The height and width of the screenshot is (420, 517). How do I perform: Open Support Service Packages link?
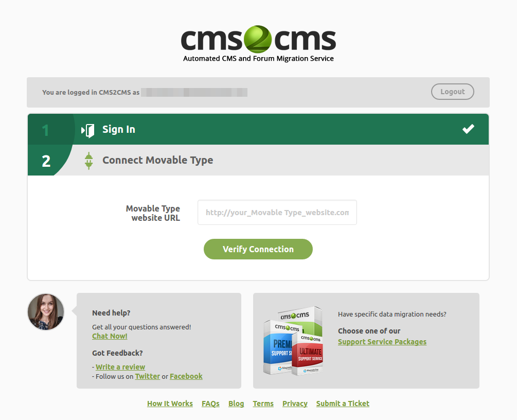(382, 342)
